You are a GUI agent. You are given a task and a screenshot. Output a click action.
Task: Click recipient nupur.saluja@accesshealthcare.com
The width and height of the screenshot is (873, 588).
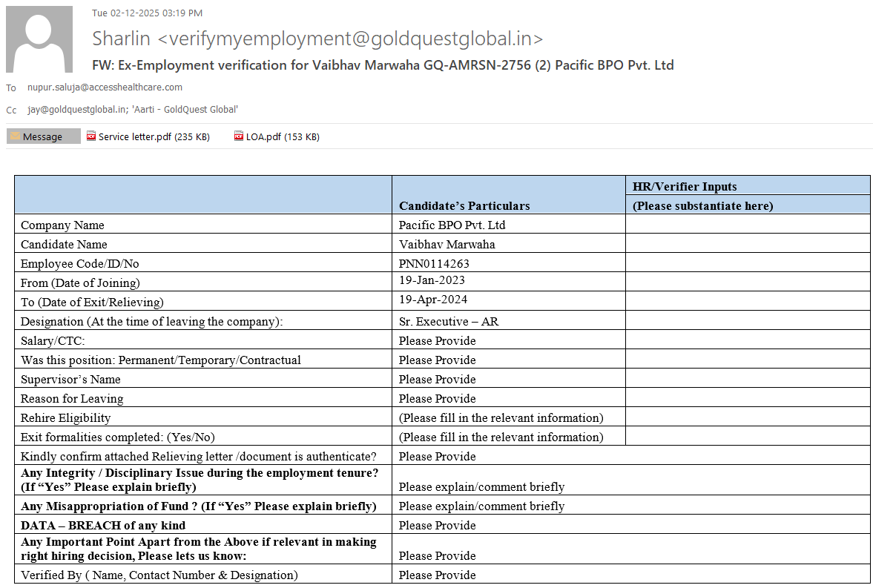pyautogui.click(x=105, y=87)
